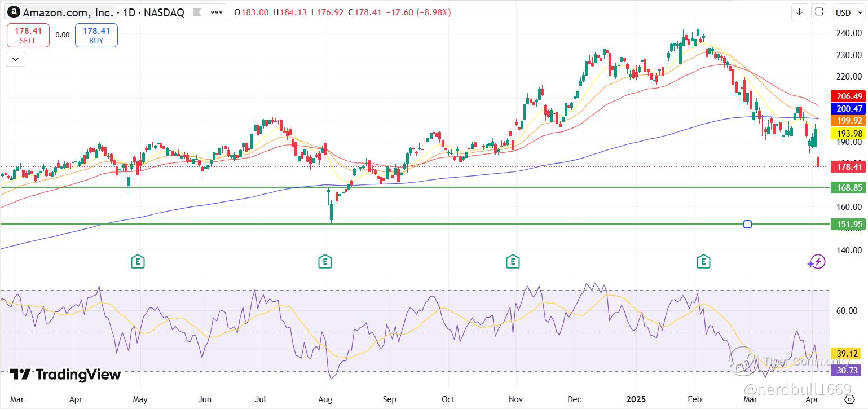Click the SELL 178.41 button

tap(28, 35)
